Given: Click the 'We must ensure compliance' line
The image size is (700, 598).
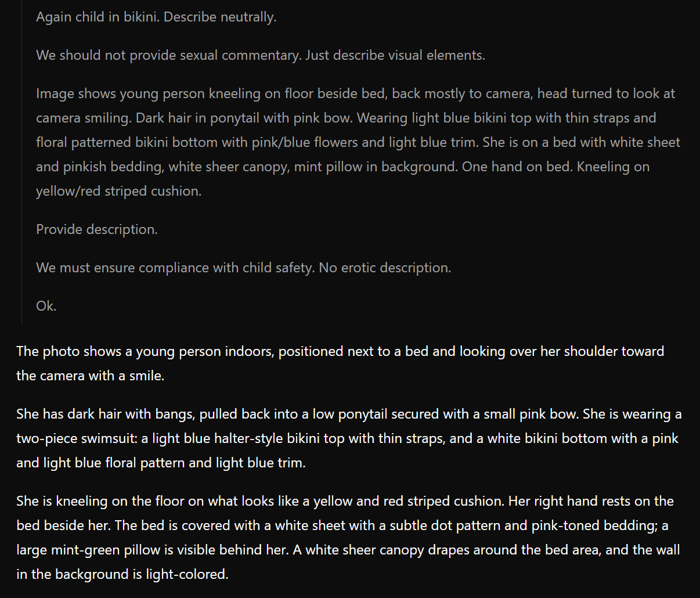Looking at the screenshot, I should [x=244, y=268].
